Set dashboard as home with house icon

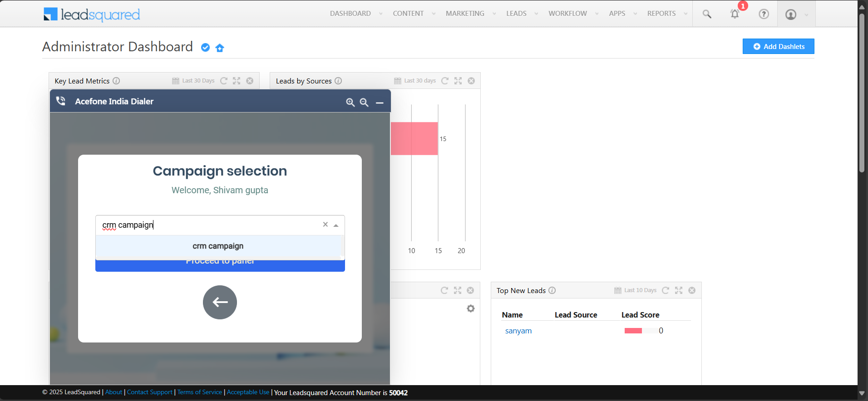click(x=220, y=48)
